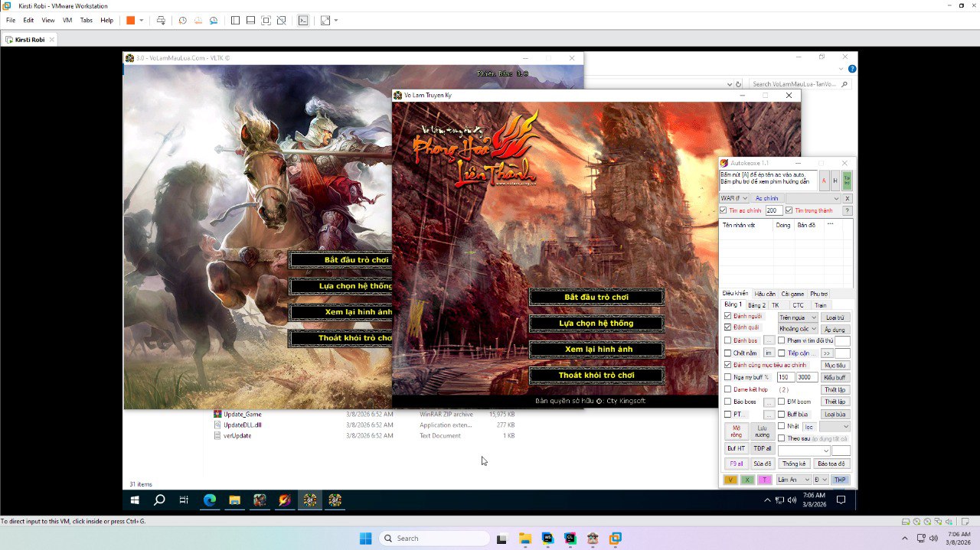The width and height of the screenshot is (980, 550).
Task: Click the pink T button in Autokeoxe
Action: coord(765,480)
